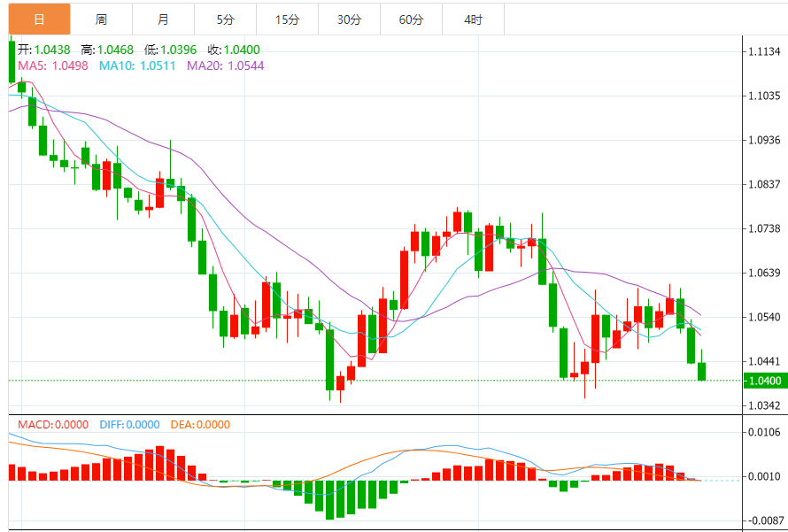Viewport: 788px width, 532px height.
Task: Click the 1.0837 price axis label
Action: 764,184
